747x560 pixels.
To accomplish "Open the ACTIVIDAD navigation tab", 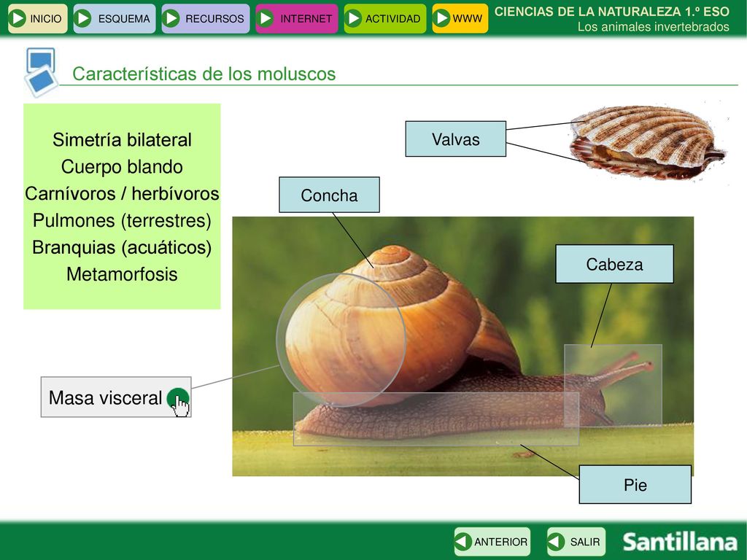I will click(385, 18).
